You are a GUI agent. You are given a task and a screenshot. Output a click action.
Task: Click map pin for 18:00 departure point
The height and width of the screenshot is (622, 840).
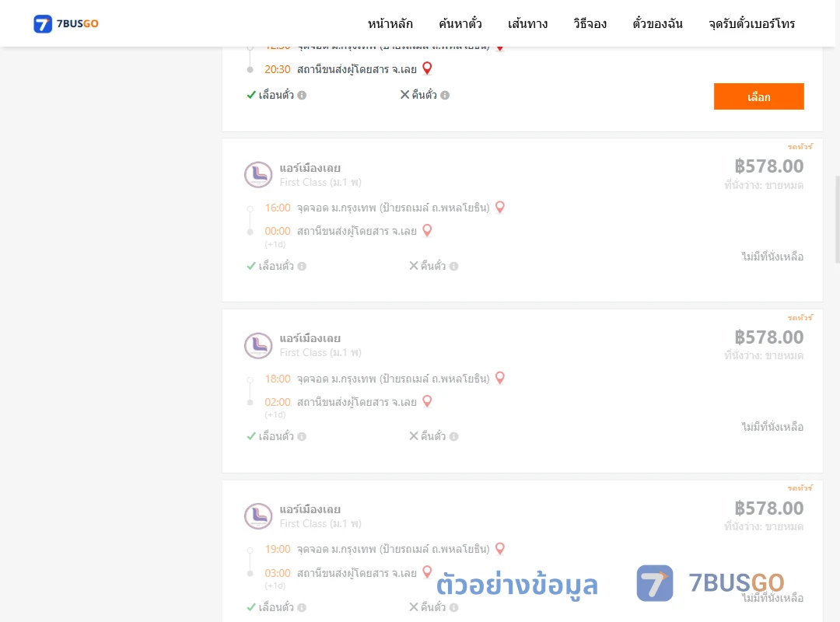(500, 378)
